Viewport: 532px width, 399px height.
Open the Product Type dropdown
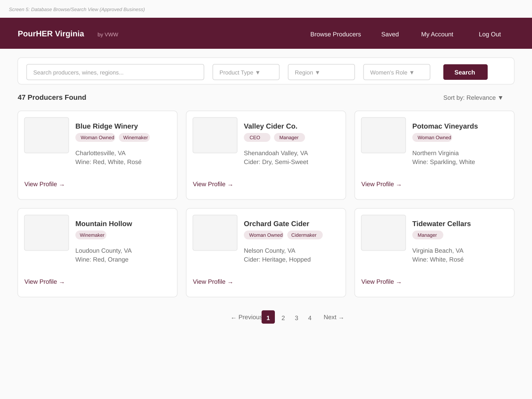point(246,72)
